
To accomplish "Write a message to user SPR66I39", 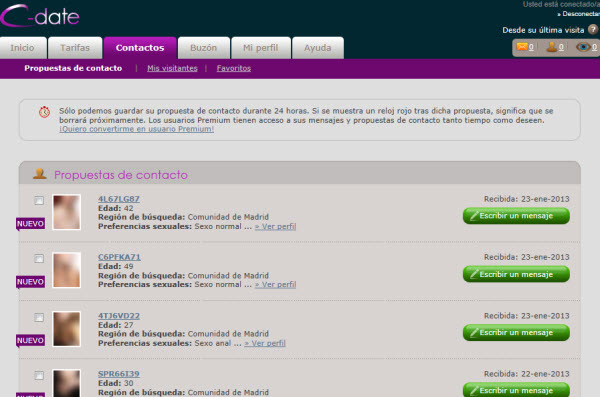I will (516, 390).
